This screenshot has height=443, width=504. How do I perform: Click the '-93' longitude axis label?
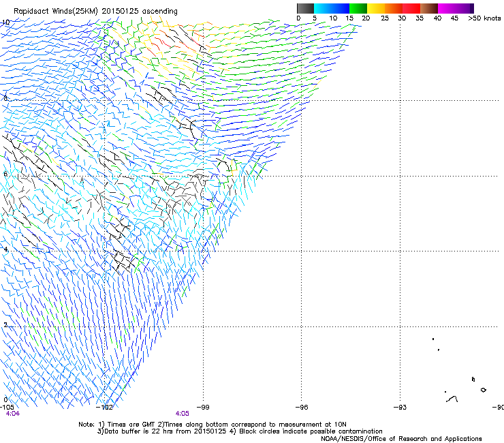click(x=400, y=408)
